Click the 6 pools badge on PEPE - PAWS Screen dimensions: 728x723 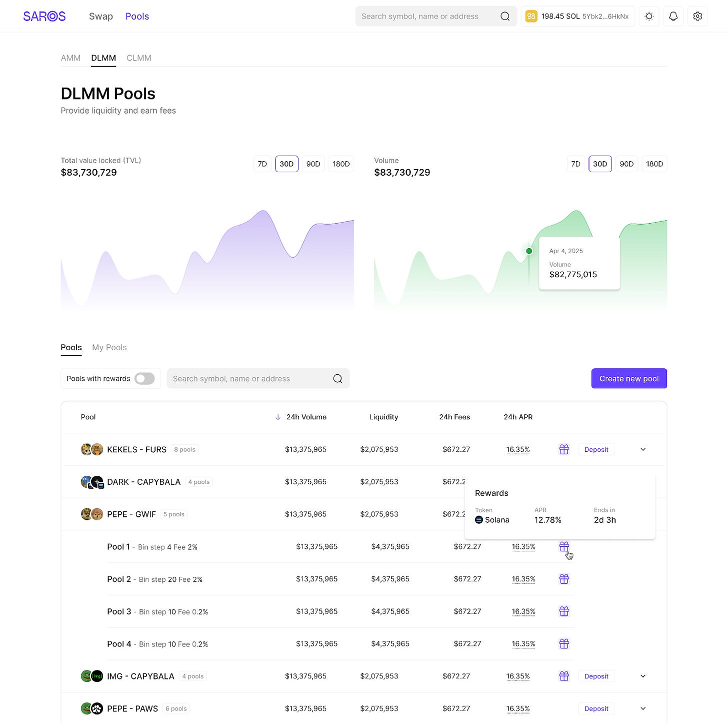click(176, 708)
